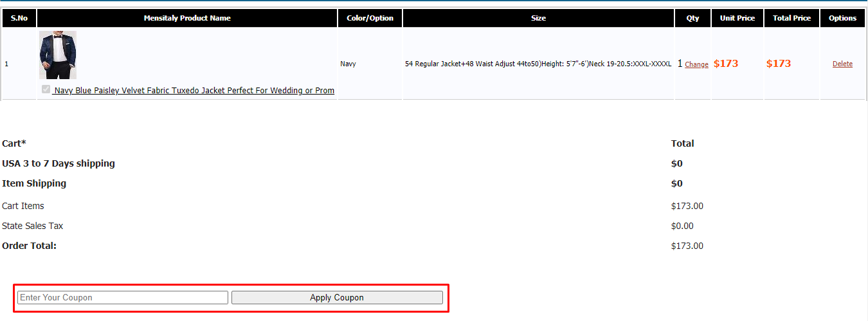The image size is (868, 321).
Task: Click the Options column header
Action: click(842, 18)
